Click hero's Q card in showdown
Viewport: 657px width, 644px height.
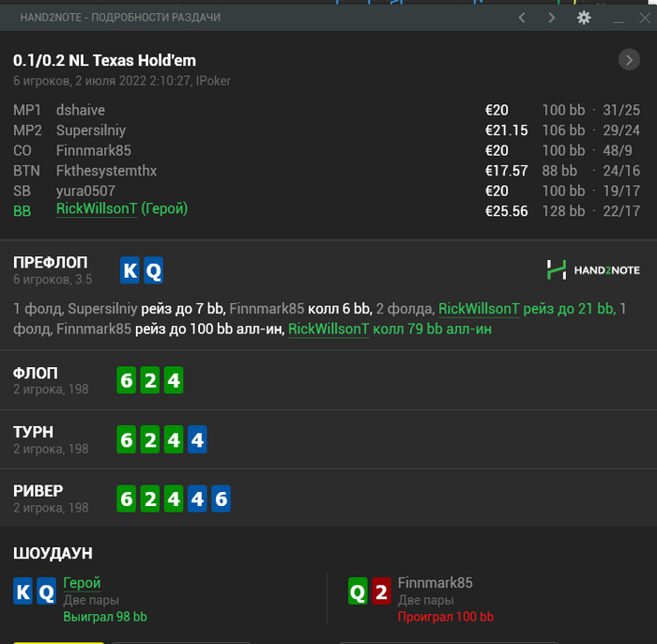(47, 590)
